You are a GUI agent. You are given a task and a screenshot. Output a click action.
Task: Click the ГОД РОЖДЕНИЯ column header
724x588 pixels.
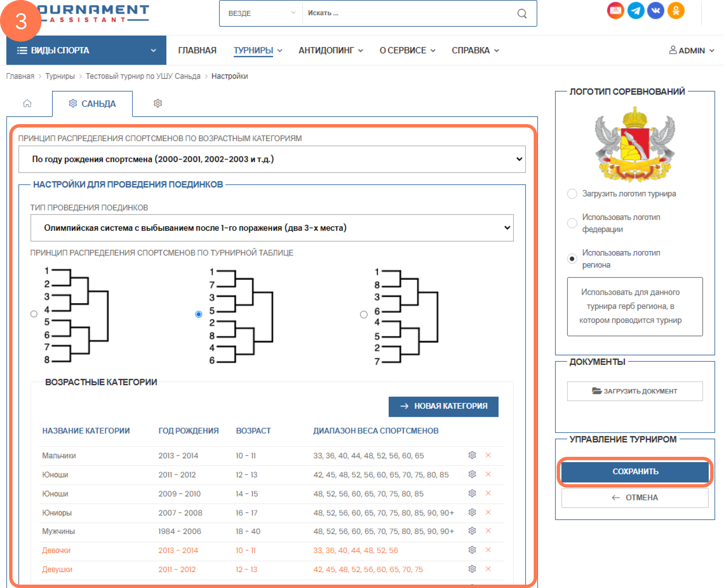188,430
